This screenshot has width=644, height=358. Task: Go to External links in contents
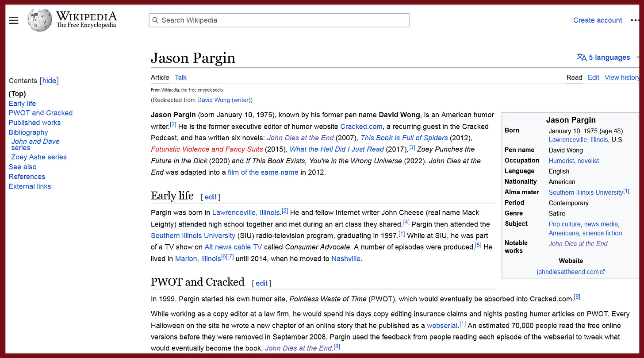coord(30,186)
